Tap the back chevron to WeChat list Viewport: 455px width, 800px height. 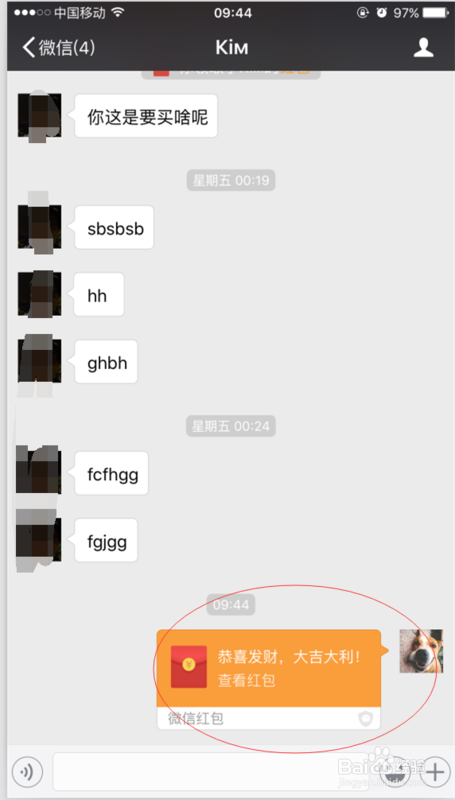pyautogui.click(x=29, y=47)
